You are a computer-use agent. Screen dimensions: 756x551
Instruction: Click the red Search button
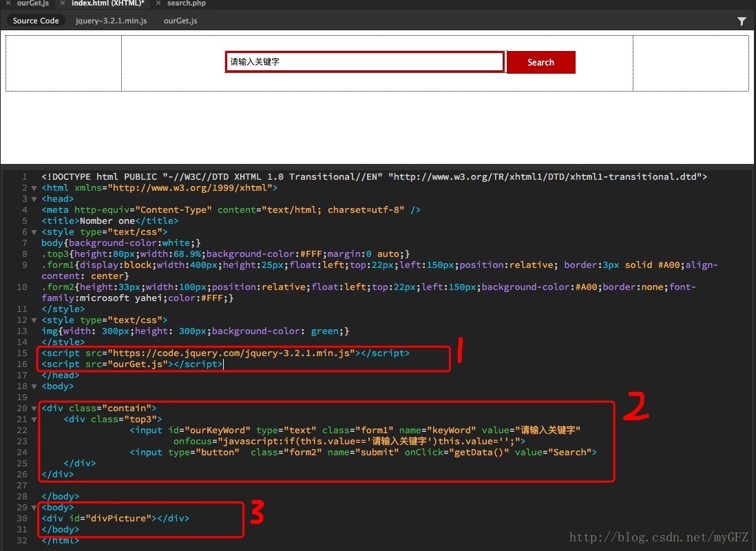pyautogui.click(x=541, y=62)
